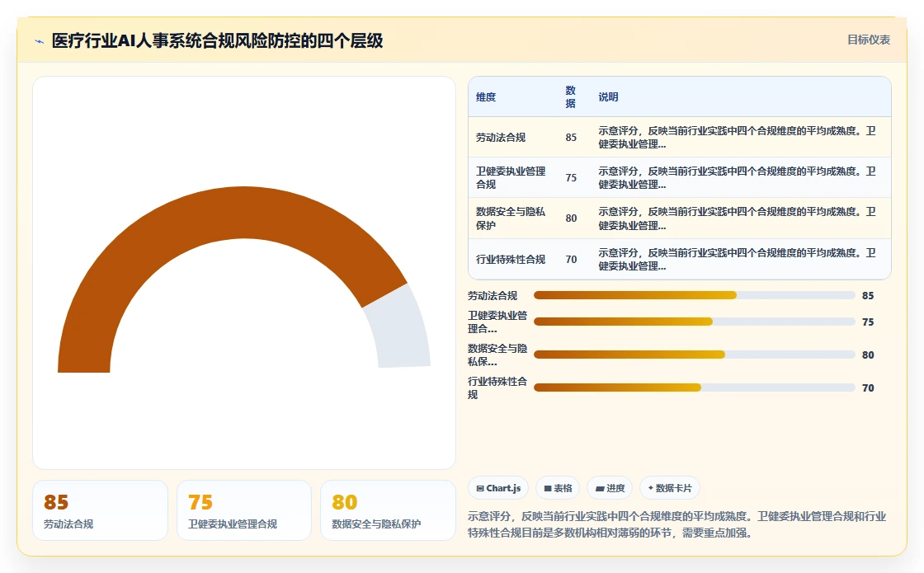The height and width of the screenshot is (573, 924).
Task: Click the dashboard title 医疗行业AI人事系统合规风险防控的四个层级
Action: coord(218,40)
